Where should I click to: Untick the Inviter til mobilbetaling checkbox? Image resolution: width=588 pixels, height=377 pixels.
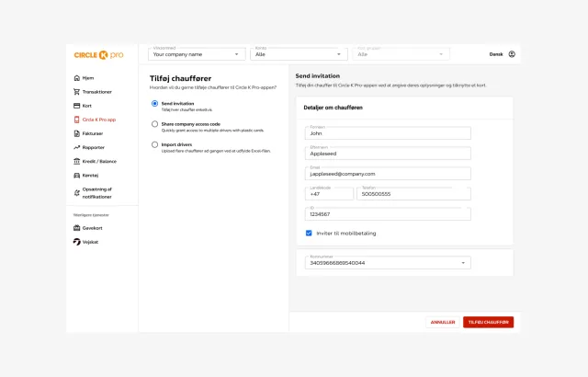309,234
